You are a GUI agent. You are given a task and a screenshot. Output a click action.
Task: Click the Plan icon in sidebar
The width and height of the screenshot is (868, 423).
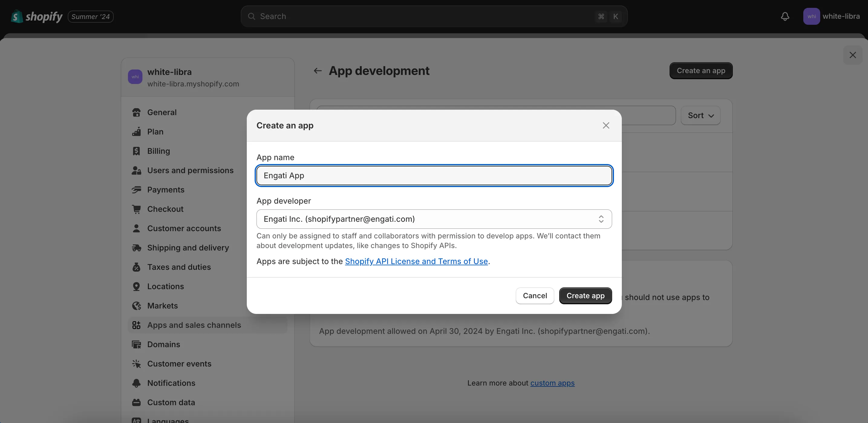pyautogui.click(x=136, y=131)
